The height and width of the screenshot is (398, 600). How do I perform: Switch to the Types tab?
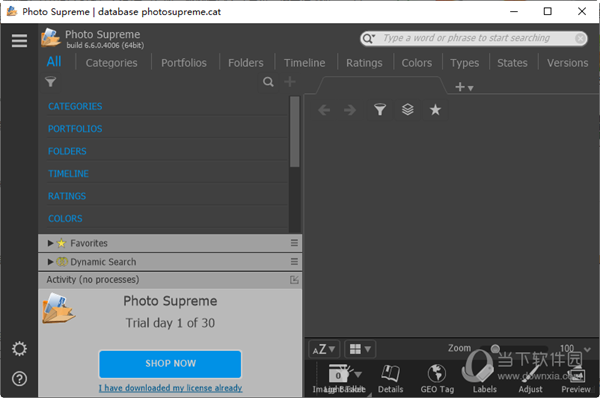(x=465, y=63)
